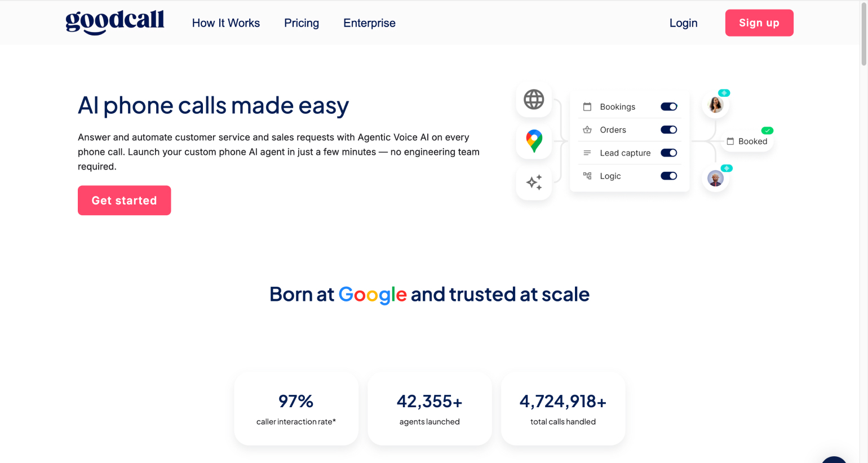Open the How It Works menu item
Image resolution: width=868 pixels, height=463 pixels.
coord(226,23)
